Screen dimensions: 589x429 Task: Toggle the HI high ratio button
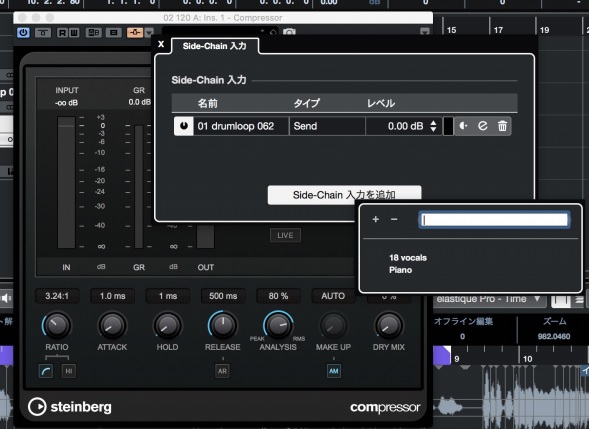click(68, 371)
